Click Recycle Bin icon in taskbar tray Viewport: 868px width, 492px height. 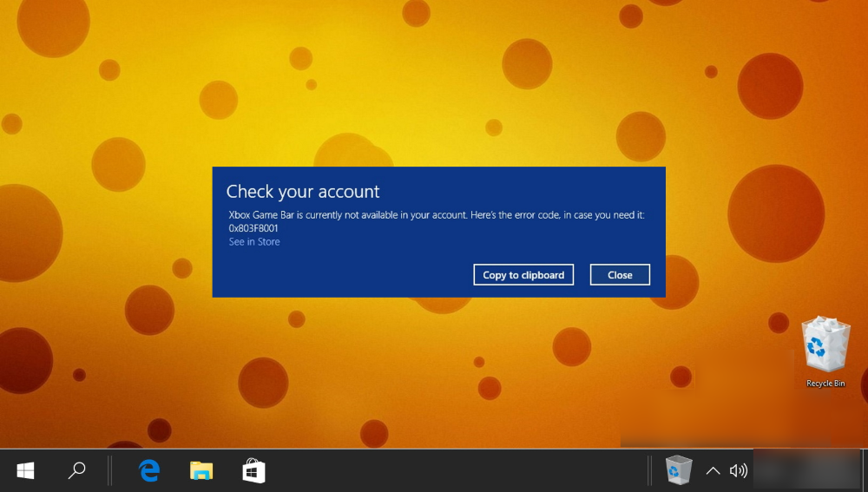(679, 469)
